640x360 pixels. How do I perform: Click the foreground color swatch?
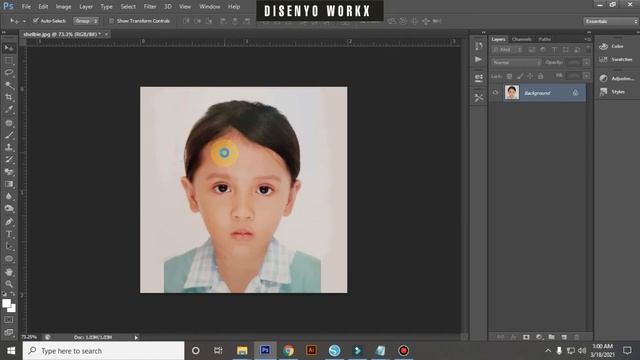(6, 304)
